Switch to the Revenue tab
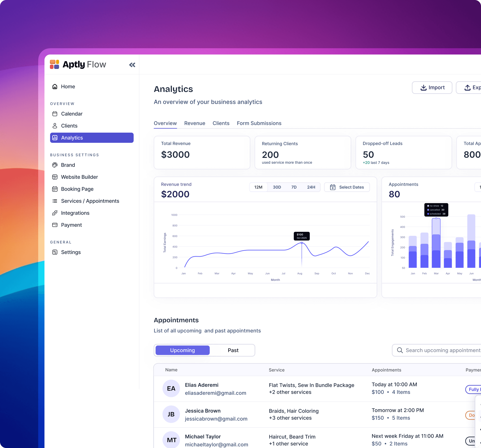Image resolution: width=481 pixels, height=448 pixels. 195,123
